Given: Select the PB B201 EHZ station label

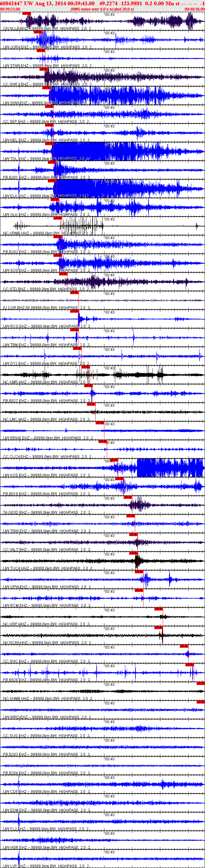Looking at the screenshot, I should click(x=47, y=177).
